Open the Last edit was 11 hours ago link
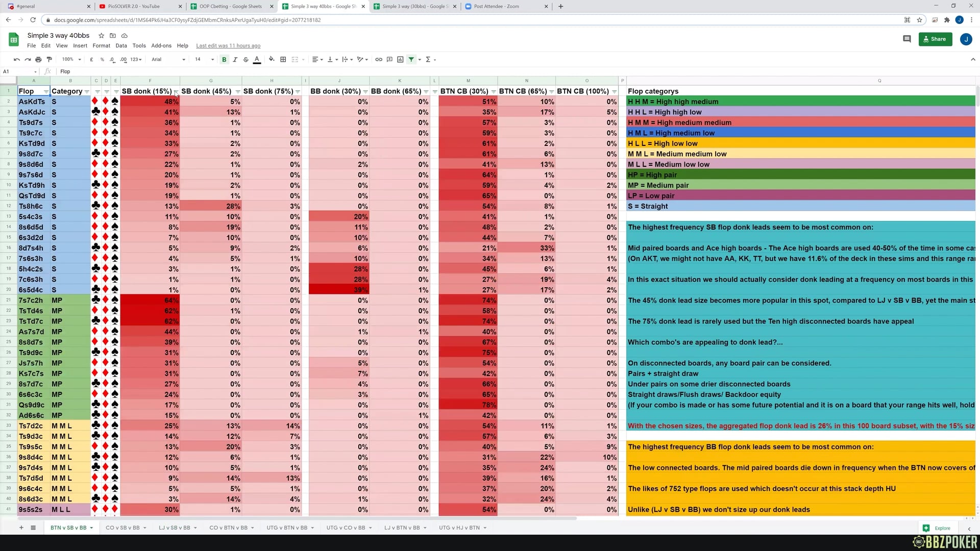 coord(228,46)
